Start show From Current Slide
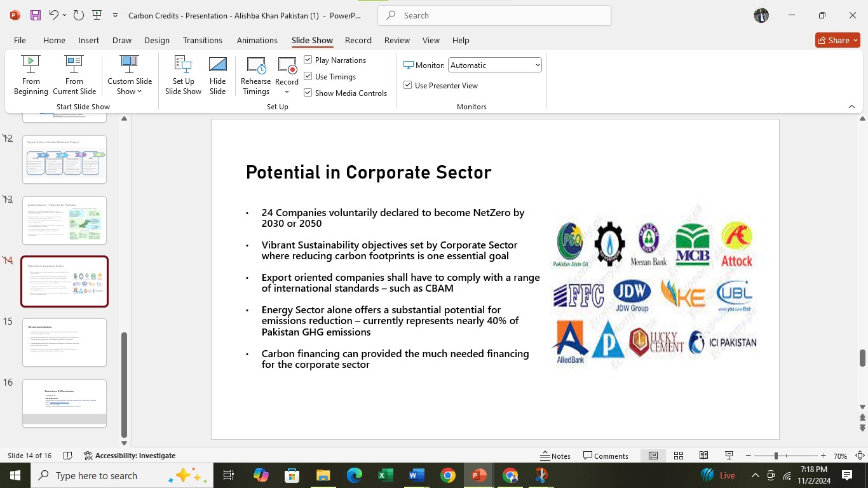Screen dimensions: 868x488 point(74,75)
